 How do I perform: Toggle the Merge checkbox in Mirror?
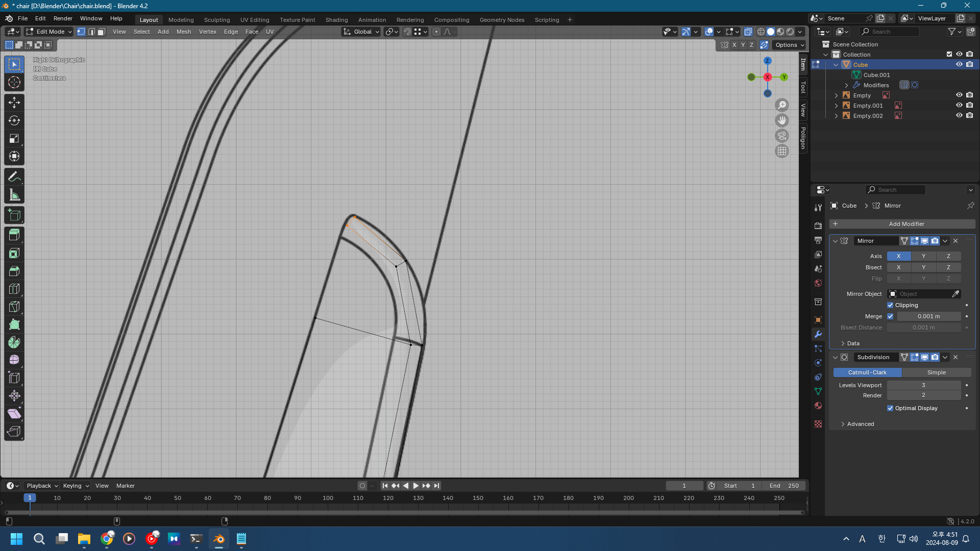(x=890, y=316)
